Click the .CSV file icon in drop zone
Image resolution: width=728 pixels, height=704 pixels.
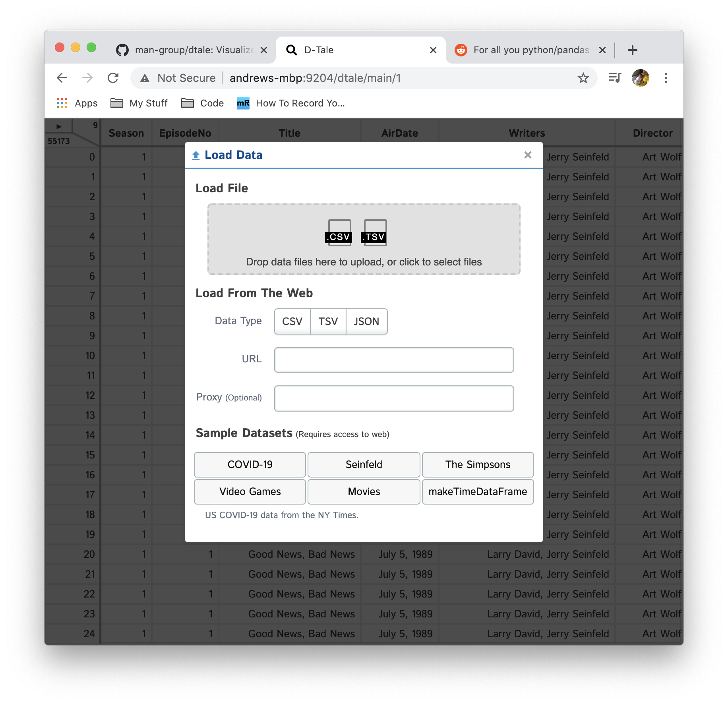[x=339, y=233]
